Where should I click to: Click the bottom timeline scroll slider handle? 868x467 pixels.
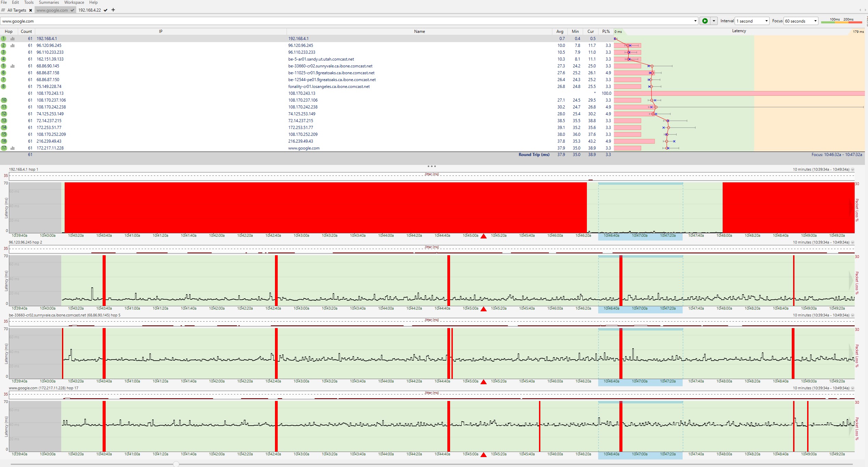pos(176,464)
